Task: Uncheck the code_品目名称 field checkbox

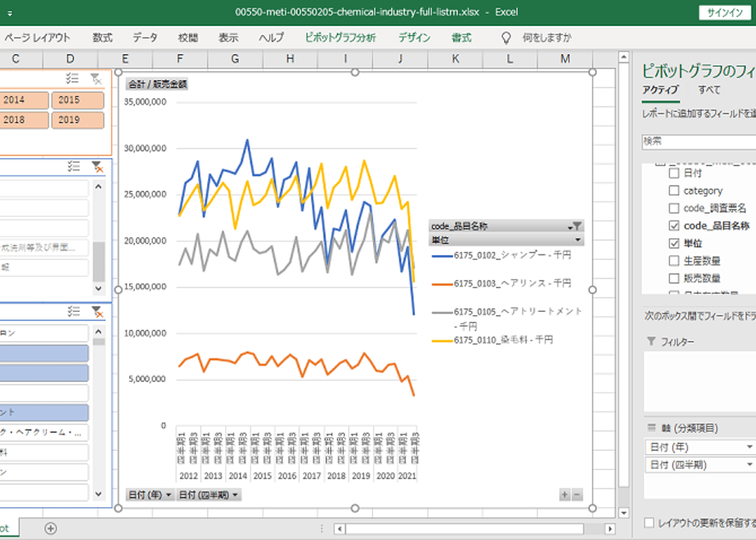Action: pyautogui.click(x=674, y=225)
